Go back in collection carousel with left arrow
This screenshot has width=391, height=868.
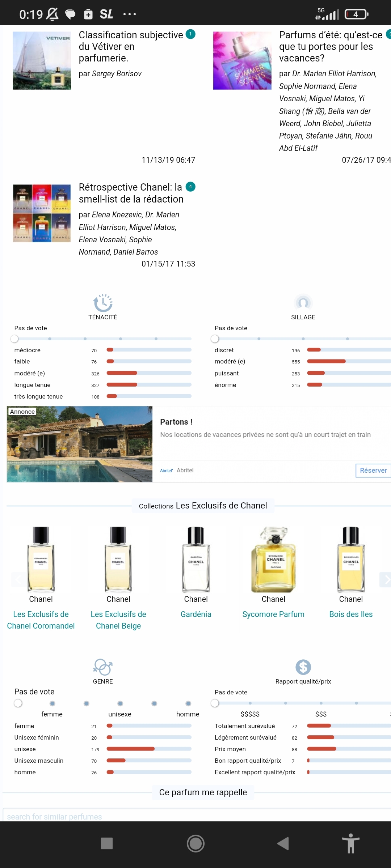pos(17,580)
